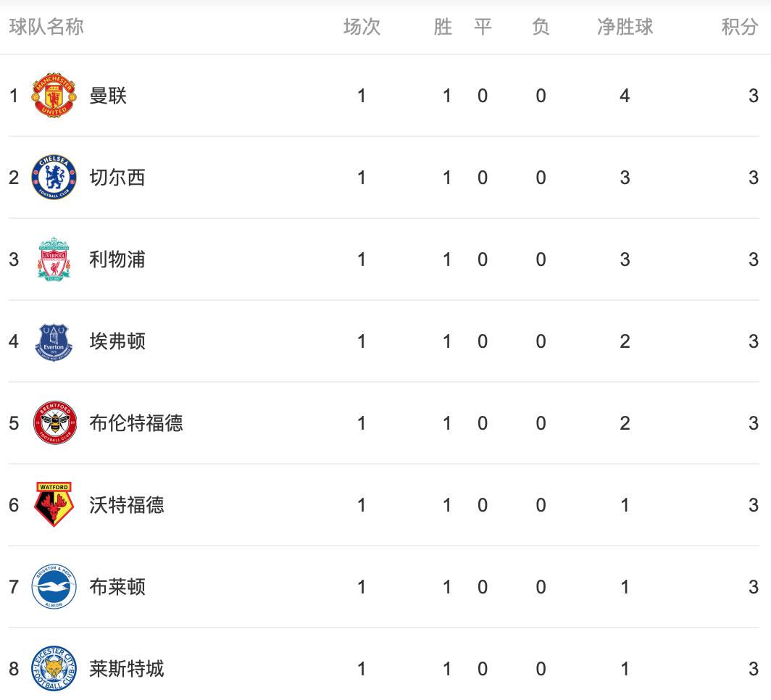Click the Everton club badge
Image resolution: width=771 pixels, height=700 pixels.
(x=53, y=341)
